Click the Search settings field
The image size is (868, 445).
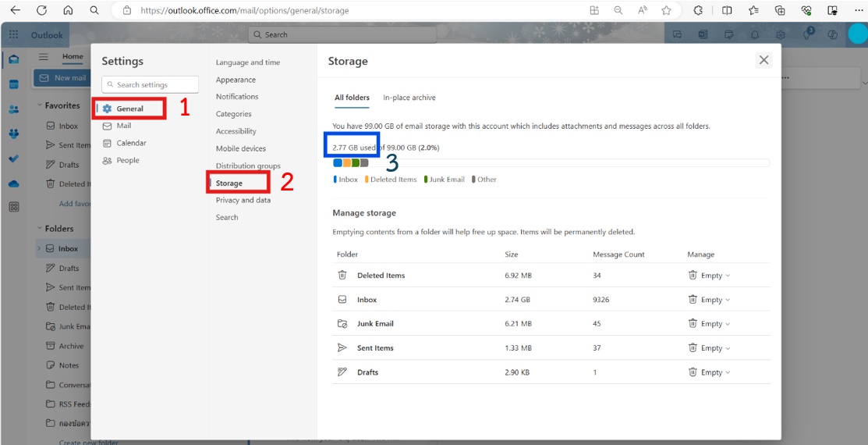pos(151,84)
